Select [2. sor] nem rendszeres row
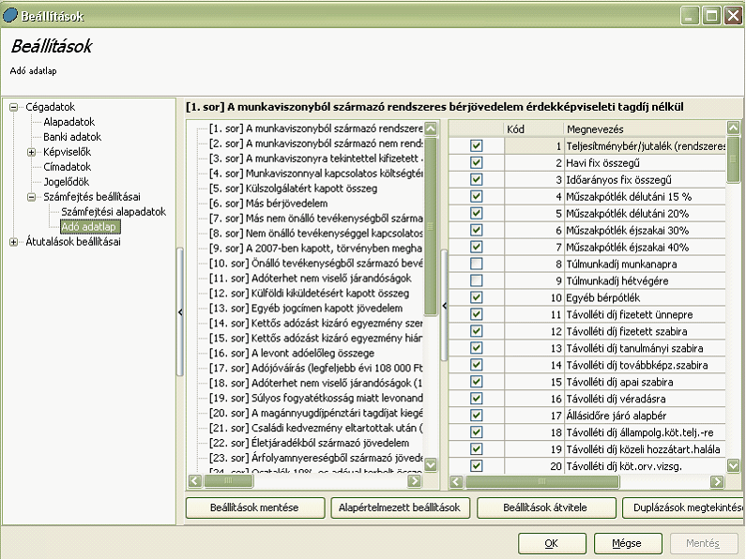Image resolution: width=746 pixels, height=560 pixels. click(x=316, y=144)
